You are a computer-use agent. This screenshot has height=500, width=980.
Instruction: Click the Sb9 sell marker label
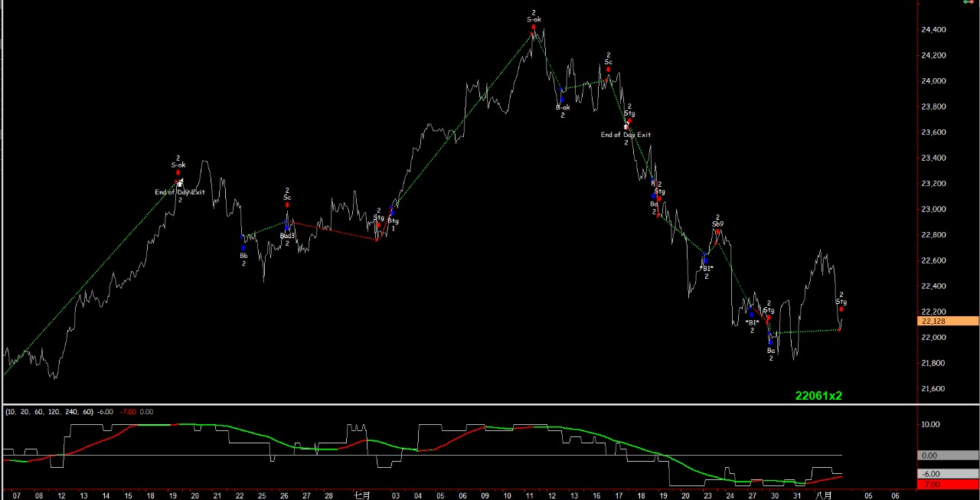click(717, 224)
